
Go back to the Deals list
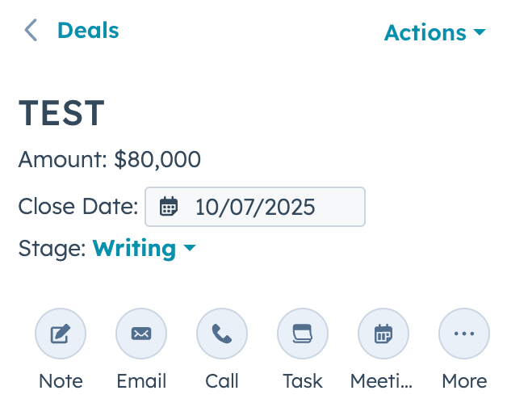click(x=88, y=31)
